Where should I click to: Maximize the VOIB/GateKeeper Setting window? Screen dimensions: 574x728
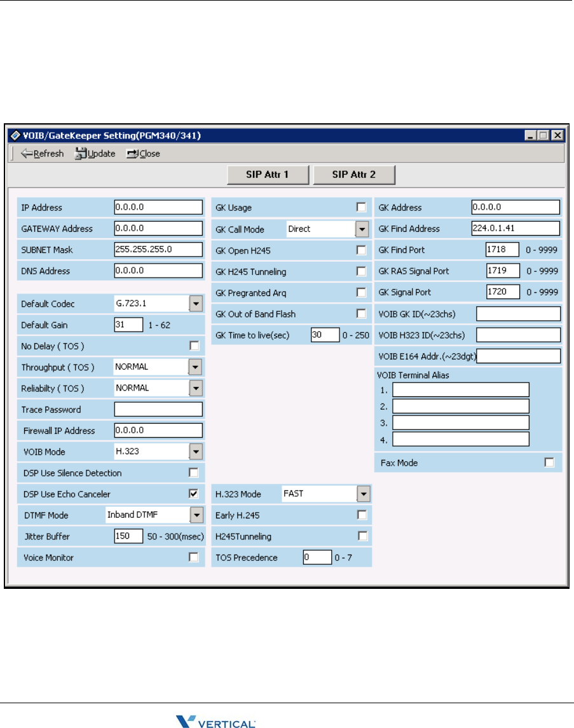coord(543,135)
